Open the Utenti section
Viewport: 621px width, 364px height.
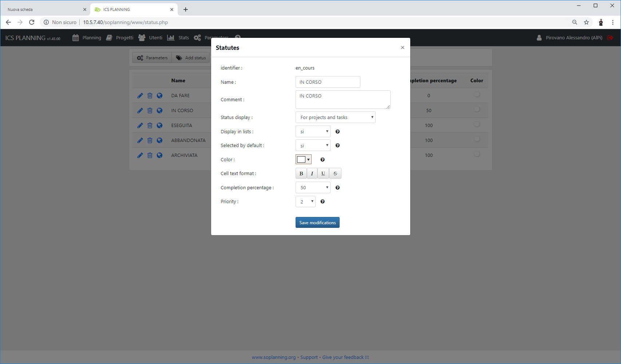click(x=155, y=37)
